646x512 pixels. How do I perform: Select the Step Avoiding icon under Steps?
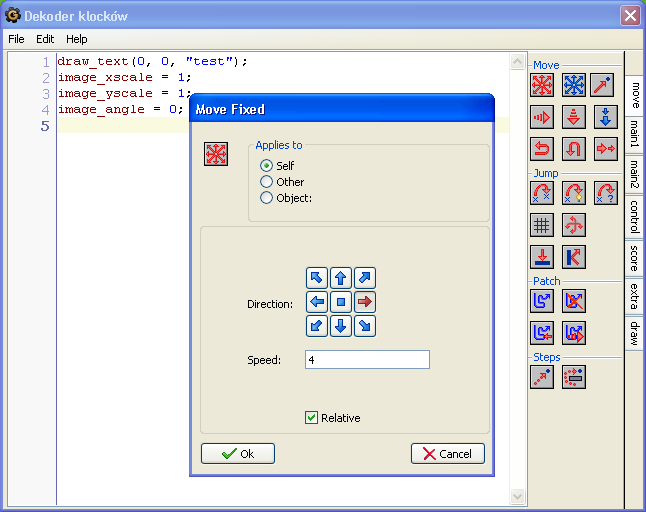point(574,377)
